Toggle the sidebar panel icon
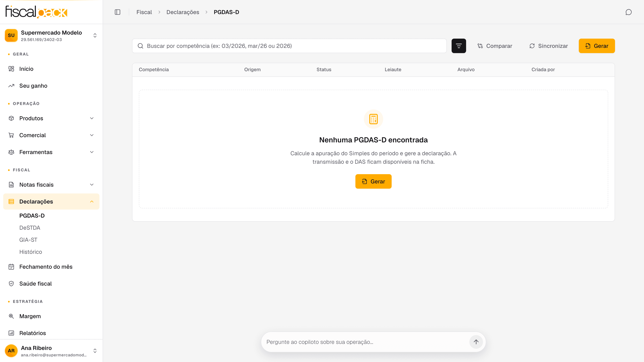The height and width of the screenshot is (362, 644). click(x=118, y=12)
